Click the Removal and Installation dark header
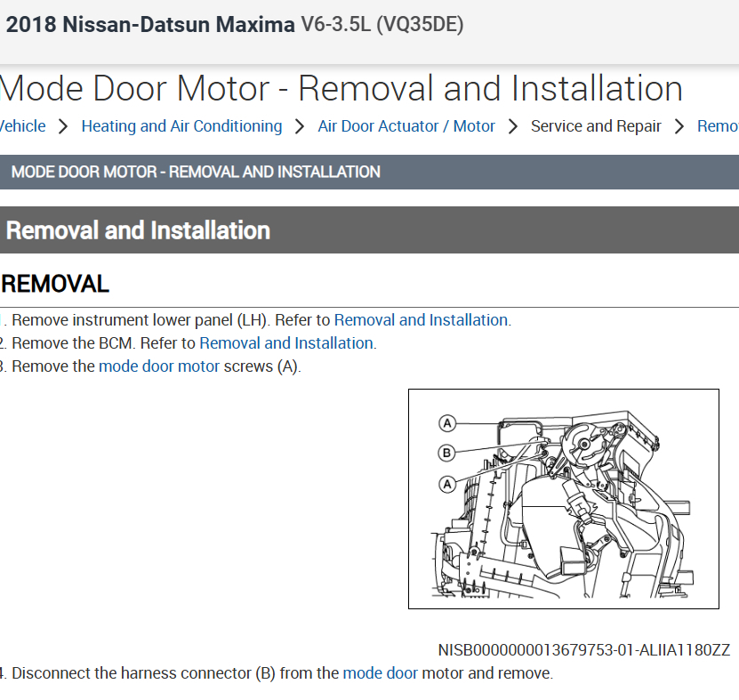Viewport: 739px width, 700px height. tap(370, 230)
